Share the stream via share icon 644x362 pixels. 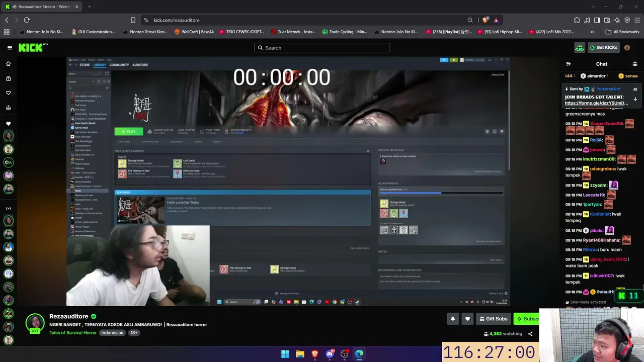(x=530, y=334)
